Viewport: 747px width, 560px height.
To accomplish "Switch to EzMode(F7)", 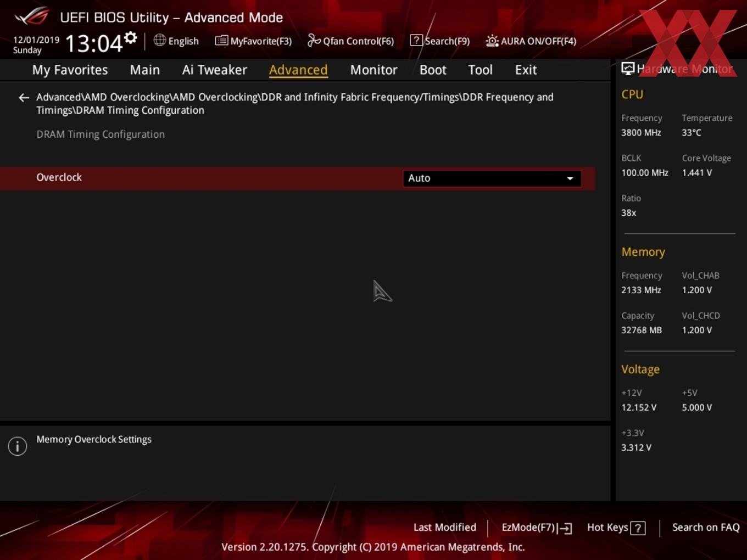I will 537,528.
